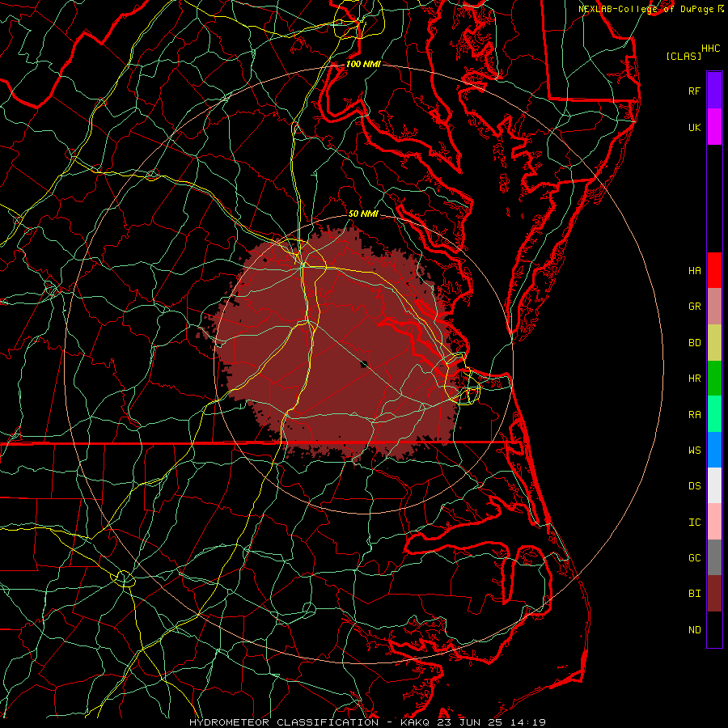This screenshot has width=728, height=728.
Task: Click the 'HHC' product label
Action: tap(711, 49)
